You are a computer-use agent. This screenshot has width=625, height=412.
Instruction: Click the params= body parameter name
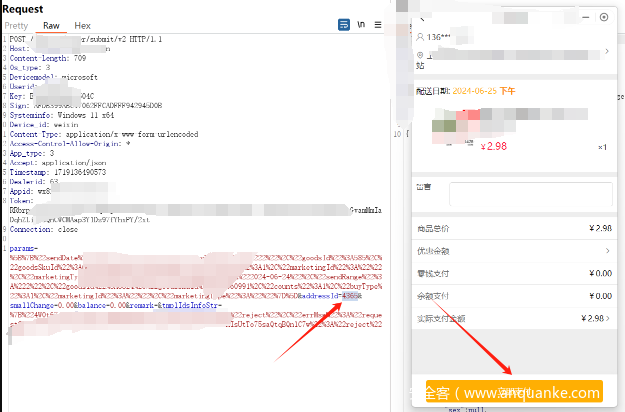[24, 249]
